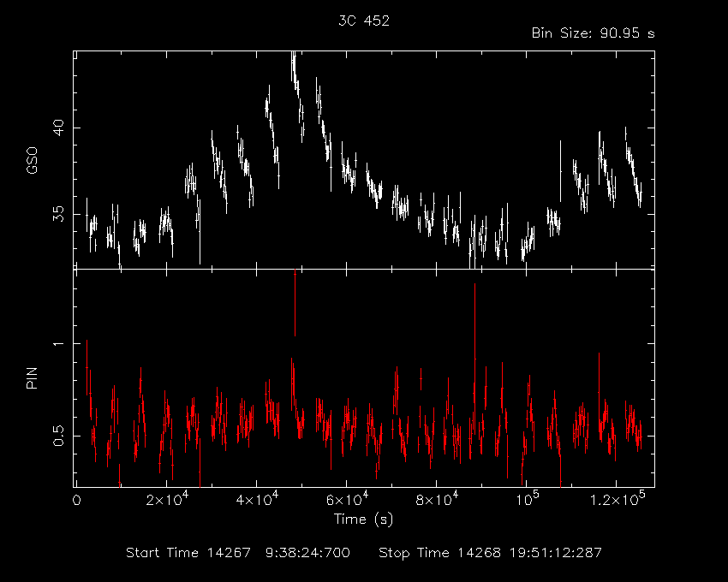Click the GSO axis tick label "35"
This screenshot has width=728, height=582.
(58, 214)
